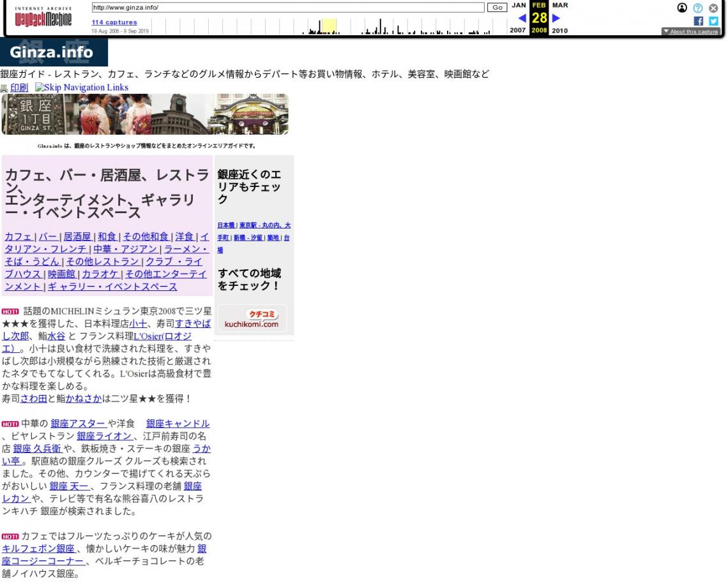The image size is (728, 582).
Task: Open the その他和食 category link
Action: (x=146, y=236)
